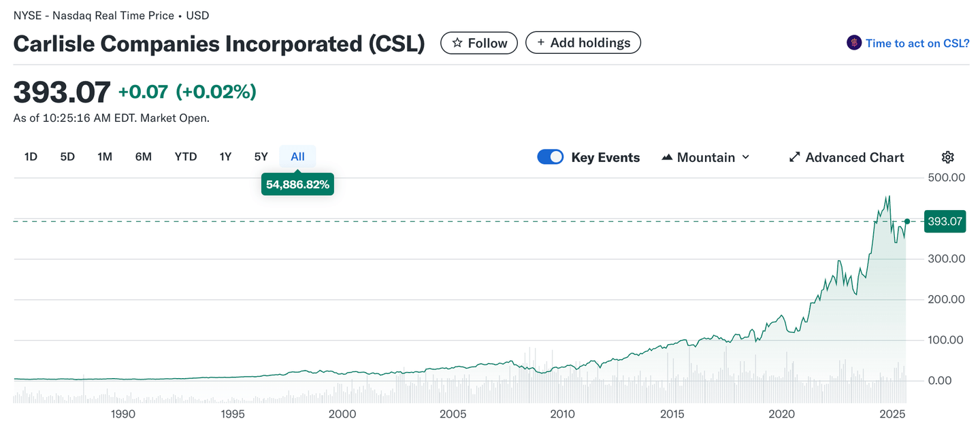The width and height of the screenshot is (980, 440).
Task: Switch chart to 1M range
Action: click(x=104, y=156)
